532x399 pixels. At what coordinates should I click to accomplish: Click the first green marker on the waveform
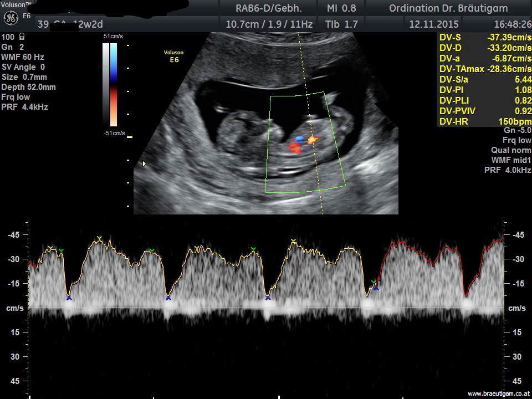pyautogui.click(x=61, y=251)
